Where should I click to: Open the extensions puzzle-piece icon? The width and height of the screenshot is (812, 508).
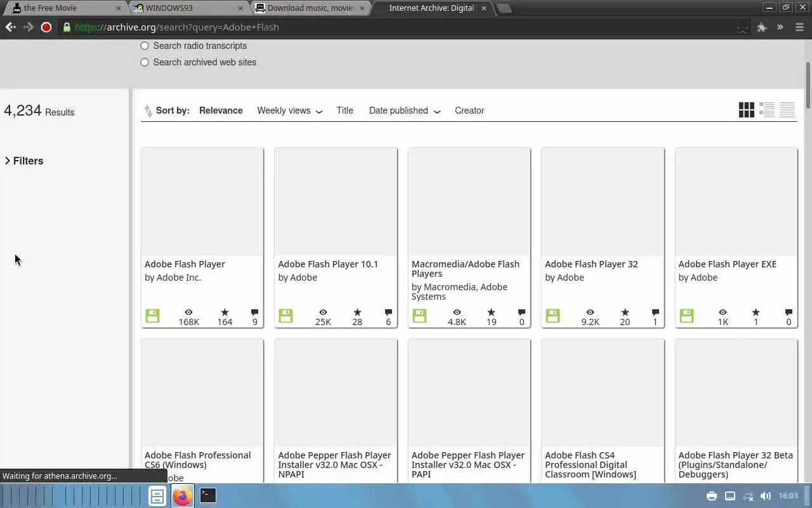click(762, 27)
